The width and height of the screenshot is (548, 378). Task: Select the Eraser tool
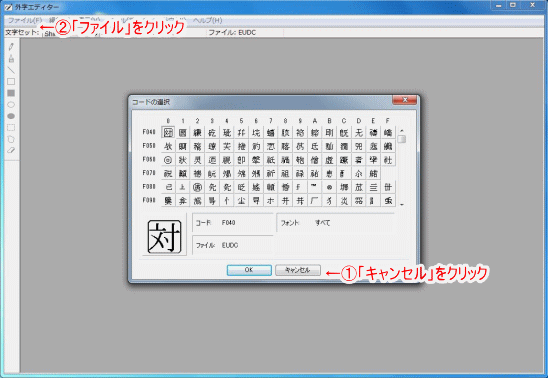click(11, 150)
